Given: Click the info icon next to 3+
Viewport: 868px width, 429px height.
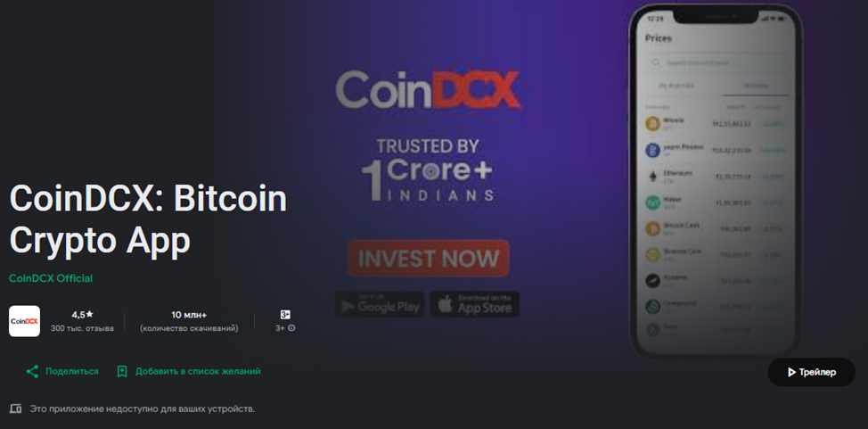Looking at the screenshot, I should click(x=291, y=328).
